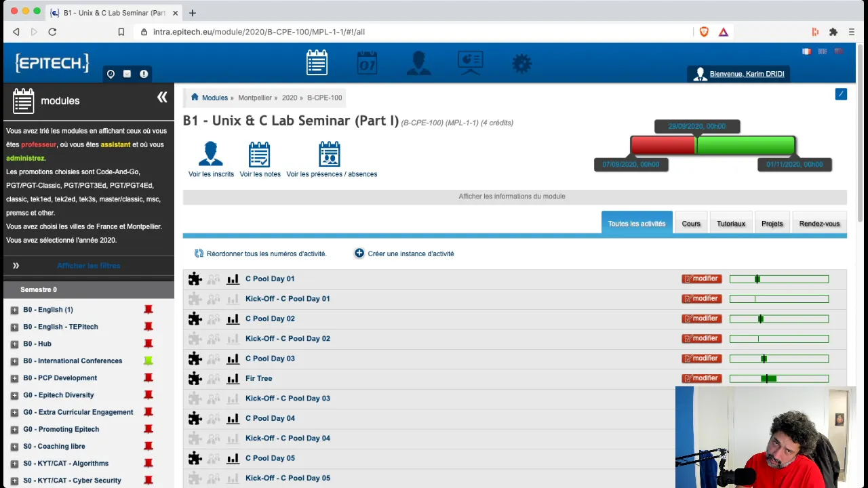
Task: Open the settings gear in top navigation
Action: (521, 63)
